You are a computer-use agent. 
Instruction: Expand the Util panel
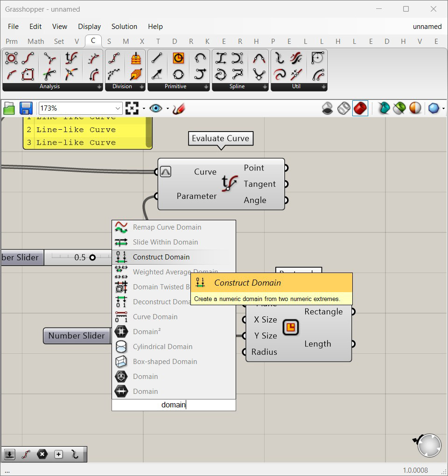click(324, 87)
